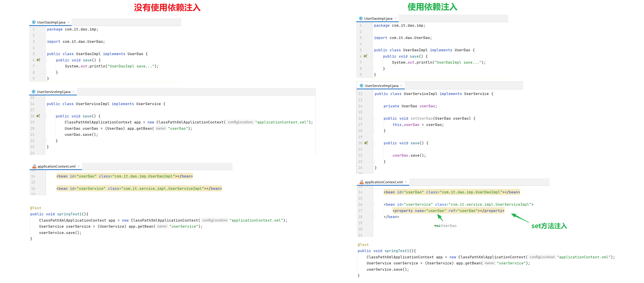
Task: Click implements gutter icon on left UserServiceImpl line 18
Action: (x=38, y=116)
